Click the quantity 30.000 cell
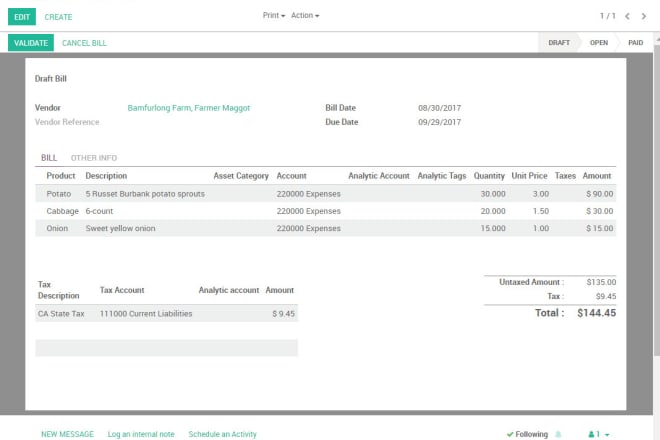The width and height of the screenshot is (660, 440). [x=493, y=194]
